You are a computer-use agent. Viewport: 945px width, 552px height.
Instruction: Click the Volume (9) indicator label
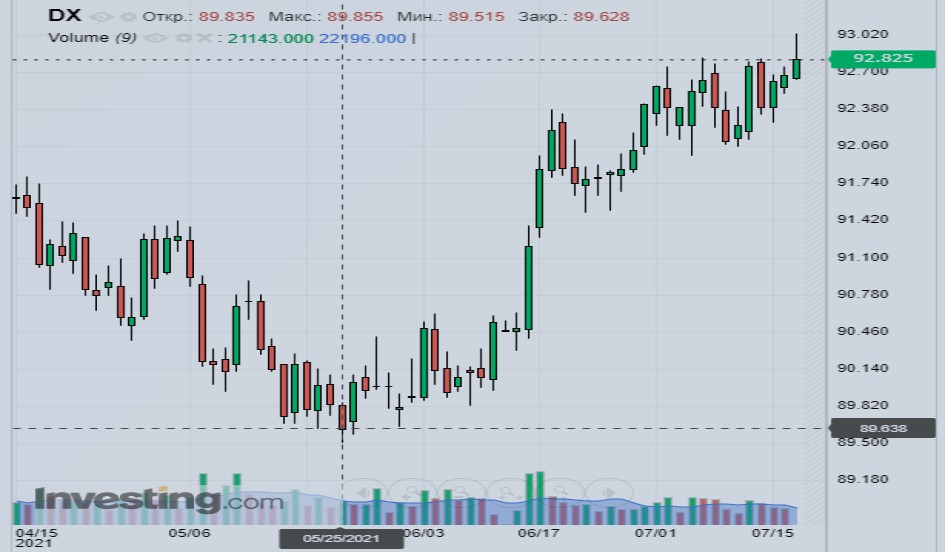[x=92, y=37]
